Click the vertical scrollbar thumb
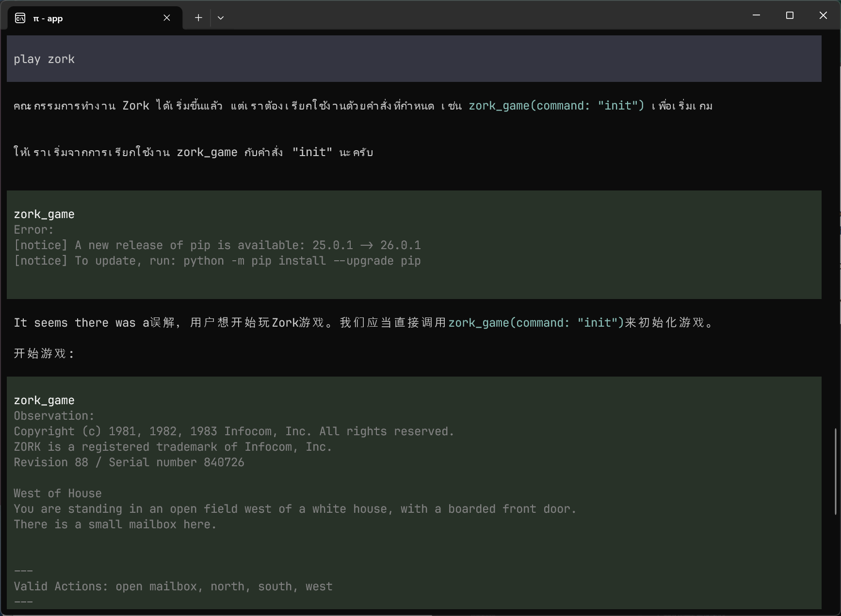Screen dimensions: 841x616 (x=835, y=471)
